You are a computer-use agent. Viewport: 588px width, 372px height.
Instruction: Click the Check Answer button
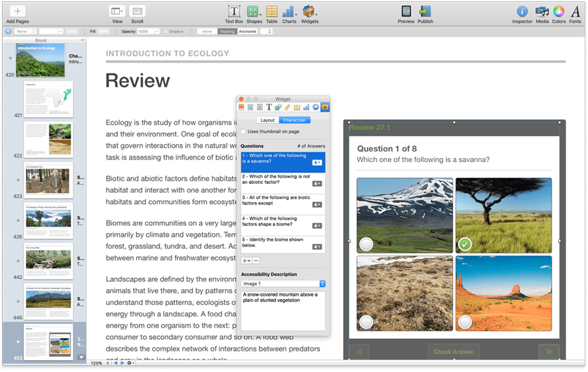pos(454,351)
